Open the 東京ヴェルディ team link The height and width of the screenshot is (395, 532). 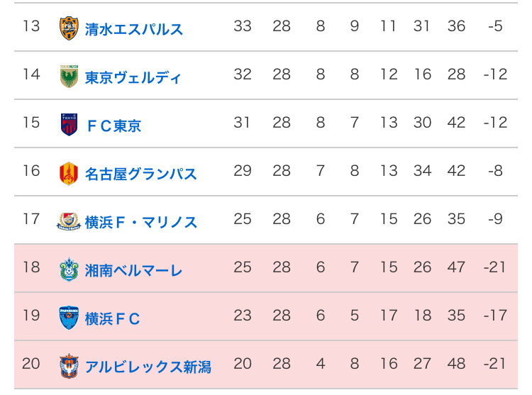[133, 77]
